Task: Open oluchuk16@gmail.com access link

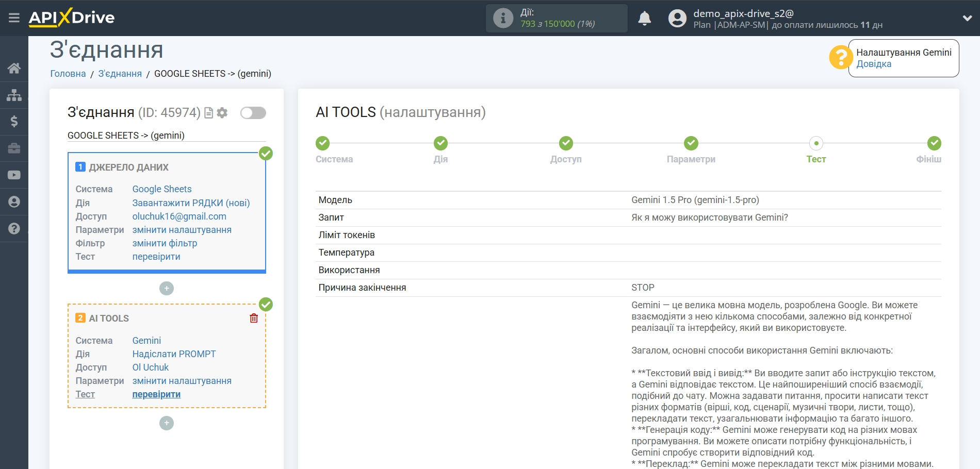Action: pyautogui.click(x=179, y=216)
